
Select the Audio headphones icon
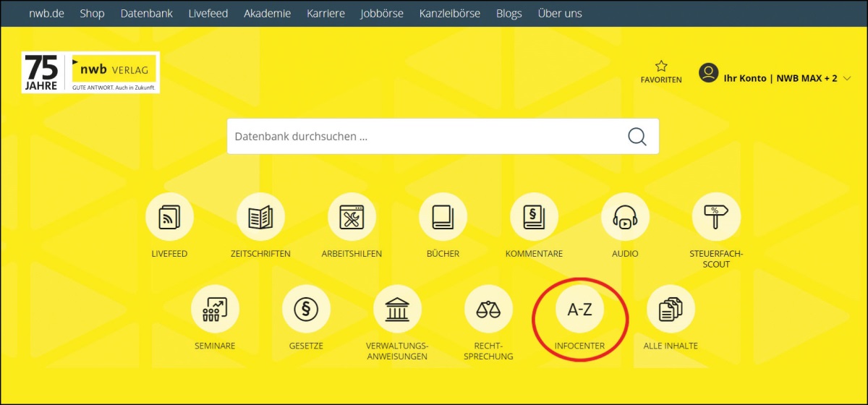coord(625,217)
